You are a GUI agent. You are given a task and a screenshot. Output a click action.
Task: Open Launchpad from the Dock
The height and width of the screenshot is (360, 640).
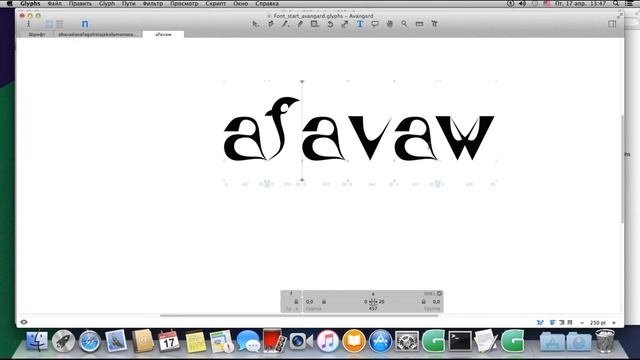pos(63,341)
